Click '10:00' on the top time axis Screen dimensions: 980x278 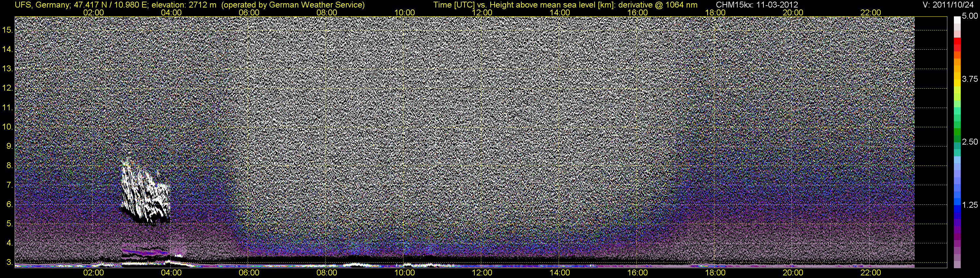click(404, 12)
